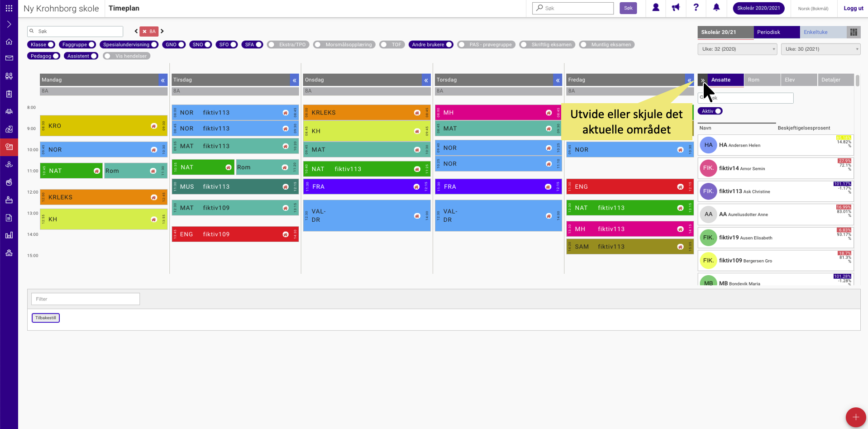Click HA avatar for Andersen Helen

[708, 145]
